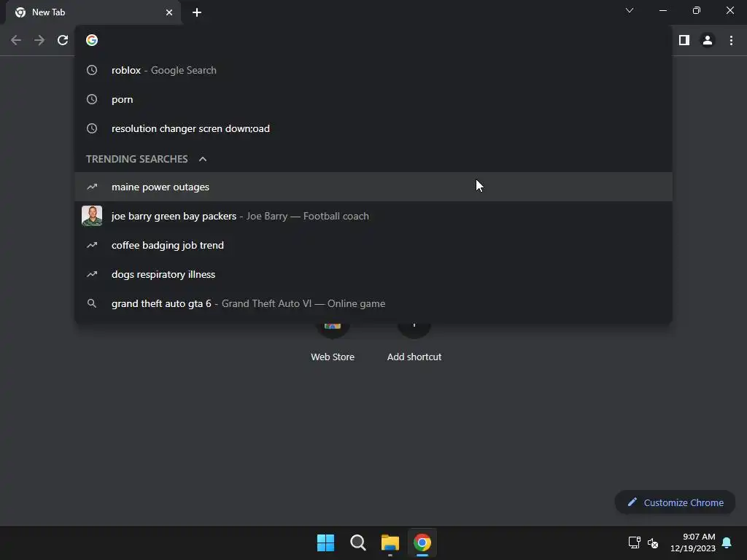Choose coffee badging job trend suggestion
The image size is (747, 560).
pyautogui.click(x=373, y=245)
